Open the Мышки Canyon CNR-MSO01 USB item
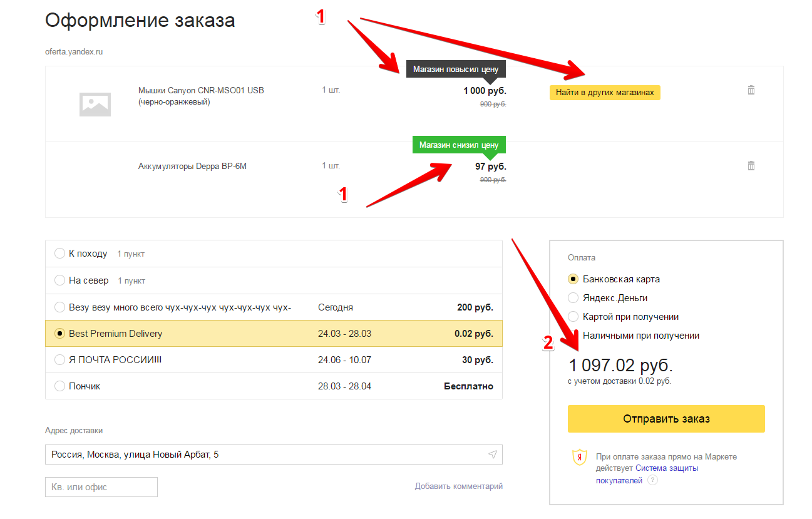Screen dimensions: 812x519 point(201,96)
